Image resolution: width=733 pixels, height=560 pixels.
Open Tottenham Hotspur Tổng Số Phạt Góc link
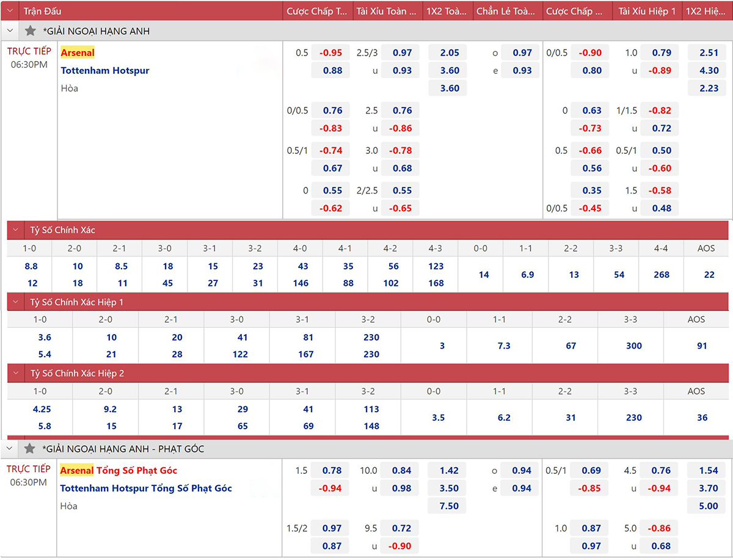coord(146,488)
